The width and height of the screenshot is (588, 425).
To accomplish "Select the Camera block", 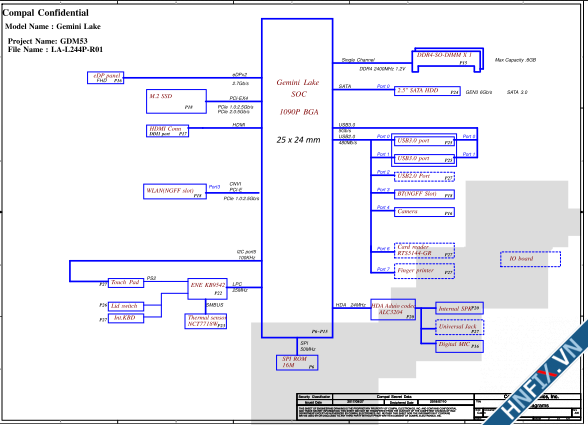I will (x=424, y=212).
